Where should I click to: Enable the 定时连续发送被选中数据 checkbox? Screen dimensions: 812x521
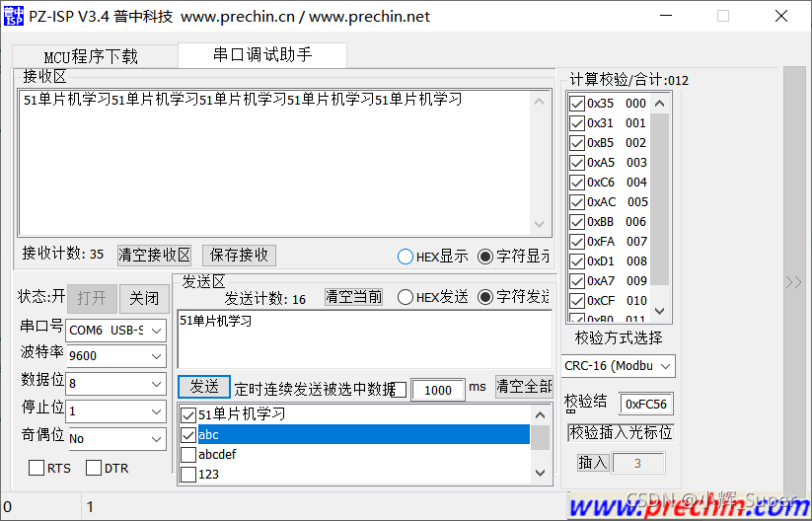(399, 390)
